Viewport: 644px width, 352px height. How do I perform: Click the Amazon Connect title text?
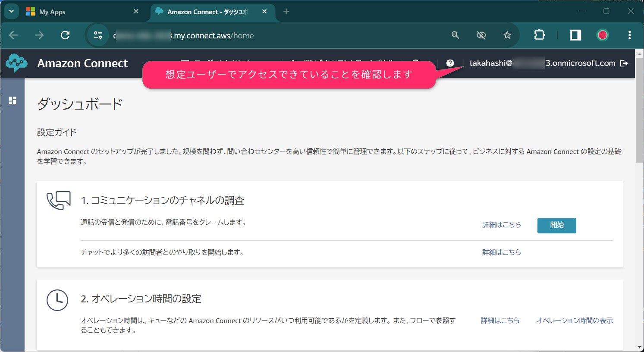tap(82, 63)
